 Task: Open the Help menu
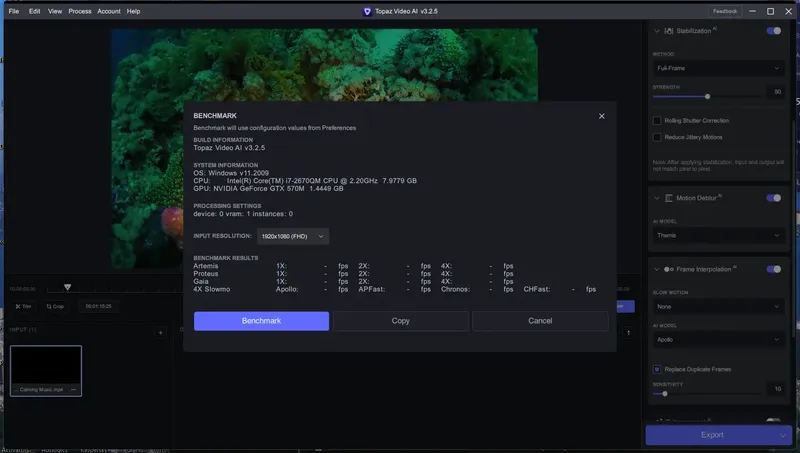click(x=133, y=11)
